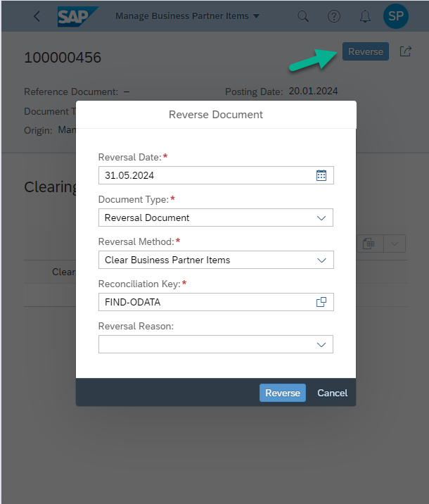Open the Reversal Date calendar picker
This screenshot has width=429, height=504.
pyautogui.click(x=321, y=175)
